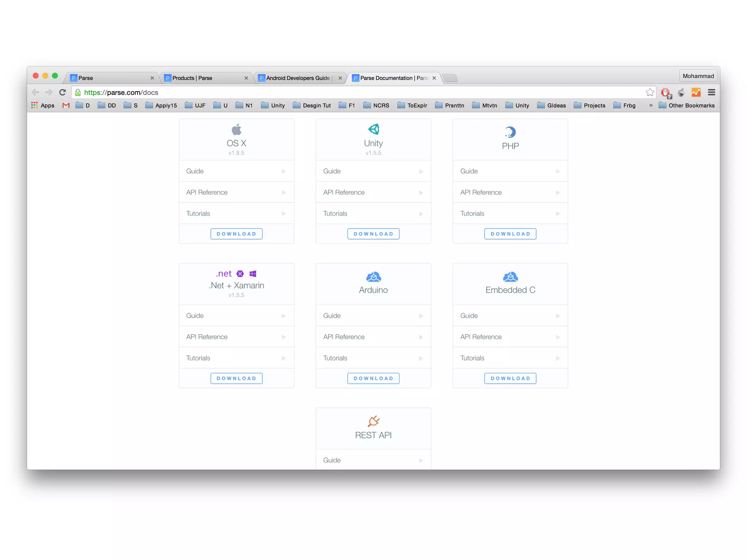Click the green padlock security icon
Image resolution: width=747 pixels, height=560 pixels.
78,93
